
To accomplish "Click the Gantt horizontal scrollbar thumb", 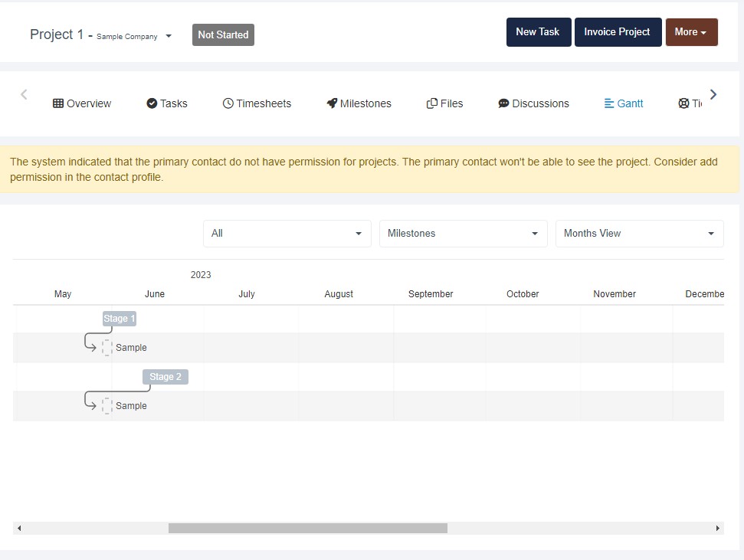I will [x=307, y=528].
